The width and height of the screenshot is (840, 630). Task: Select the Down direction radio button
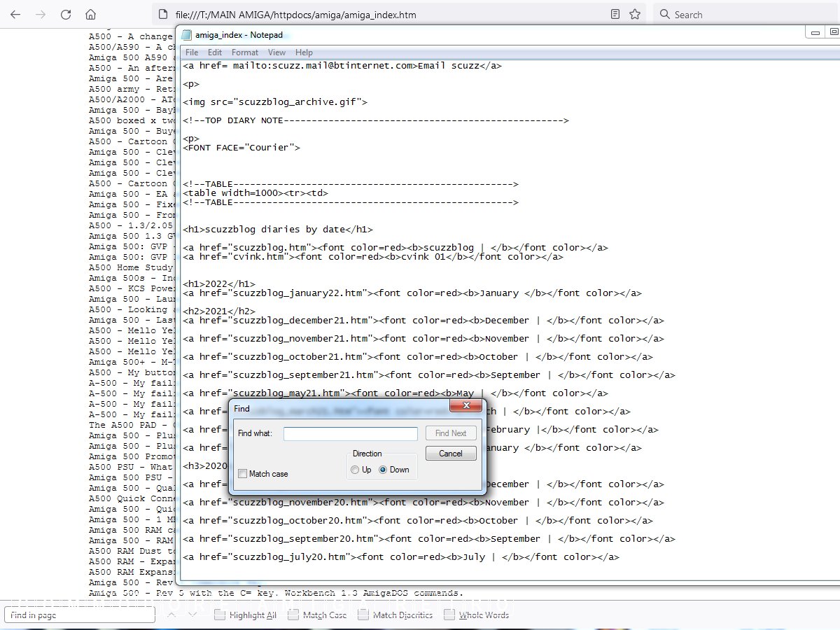point(383,470)
